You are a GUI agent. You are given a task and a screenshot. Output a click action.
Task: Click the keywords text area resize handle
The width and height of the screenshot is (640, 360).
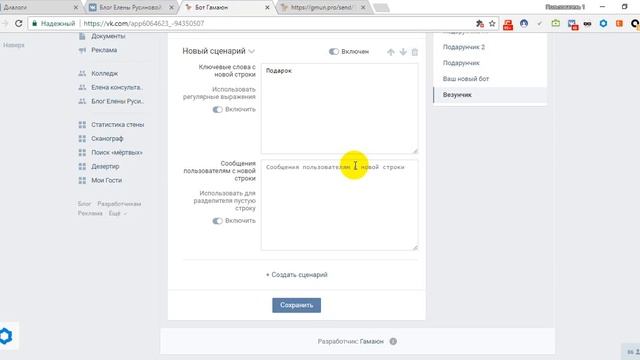[x=415, y=151]
